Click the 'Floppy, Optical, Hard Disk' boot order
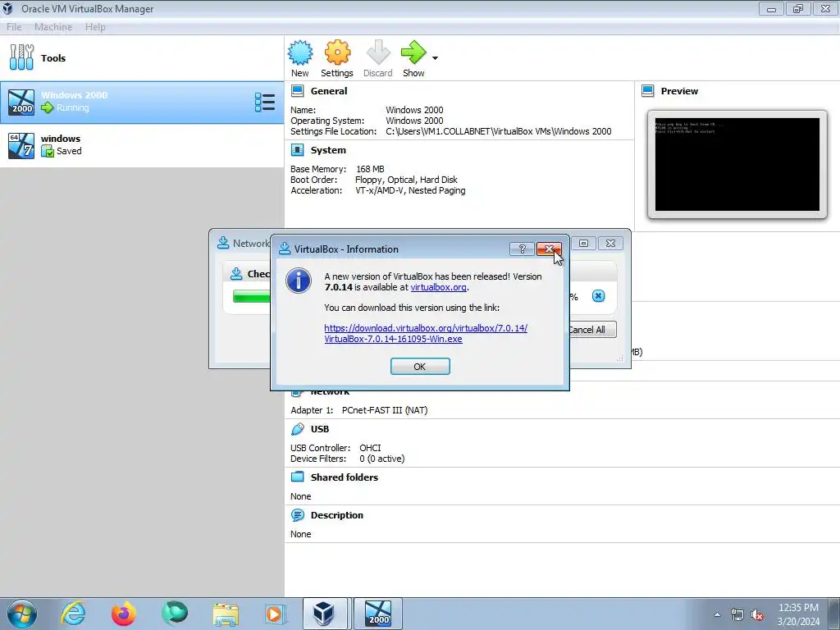The image size is (840, 630). point(406,180)
